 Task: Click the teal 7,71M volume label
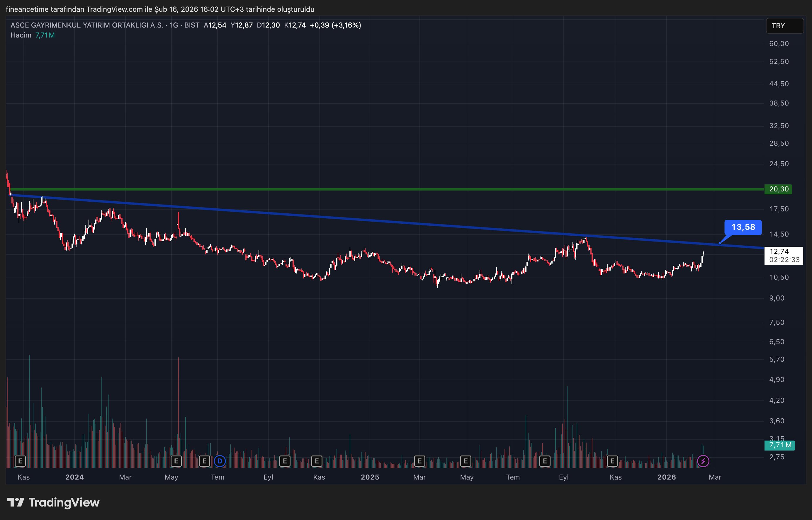pos(779,445)
